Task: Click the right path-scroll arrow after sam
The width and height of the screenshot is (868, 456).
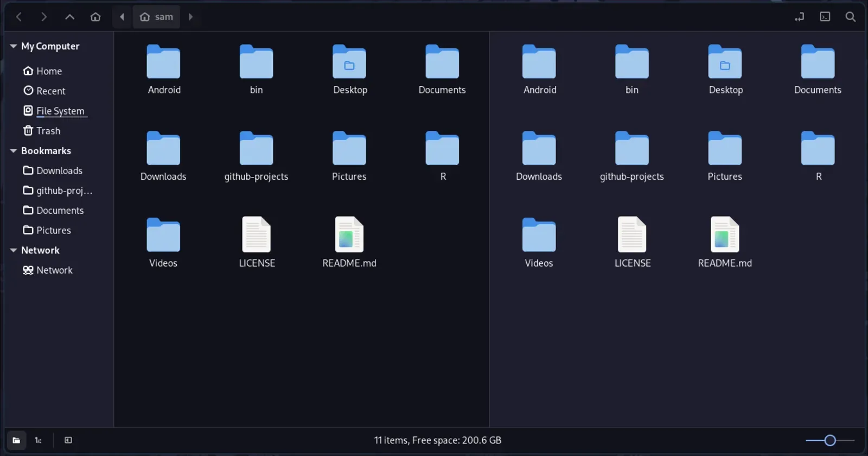Action: [x=190, y=17]
